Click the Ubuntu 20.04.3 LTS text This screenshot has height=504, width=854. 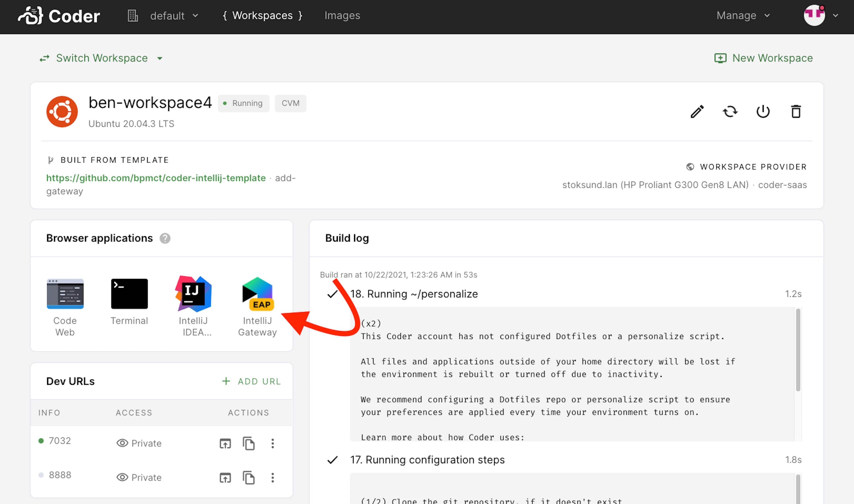(131, 124)
